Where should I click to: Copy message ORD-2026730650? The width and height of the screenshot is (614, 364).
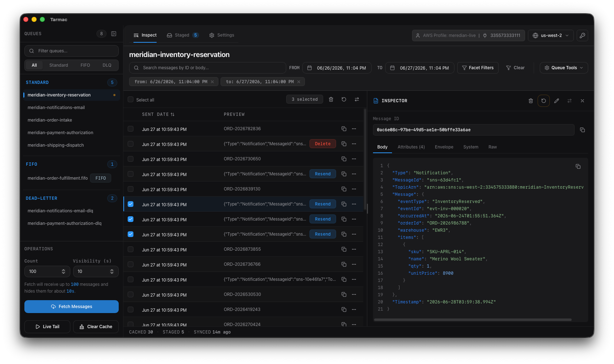tap(344, 159)
